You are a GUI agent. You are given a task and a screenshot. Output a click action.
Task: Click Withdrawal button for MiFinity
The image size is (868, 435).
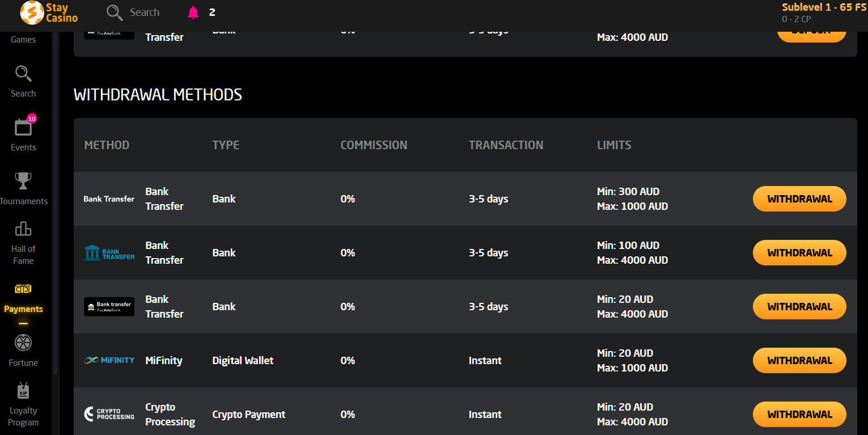click(799, 361)
